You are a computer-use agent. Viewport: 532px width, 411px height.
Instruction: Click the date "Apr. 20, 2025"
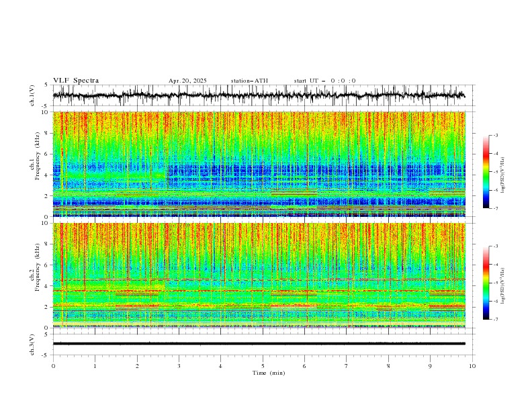(x=187, y=81)
